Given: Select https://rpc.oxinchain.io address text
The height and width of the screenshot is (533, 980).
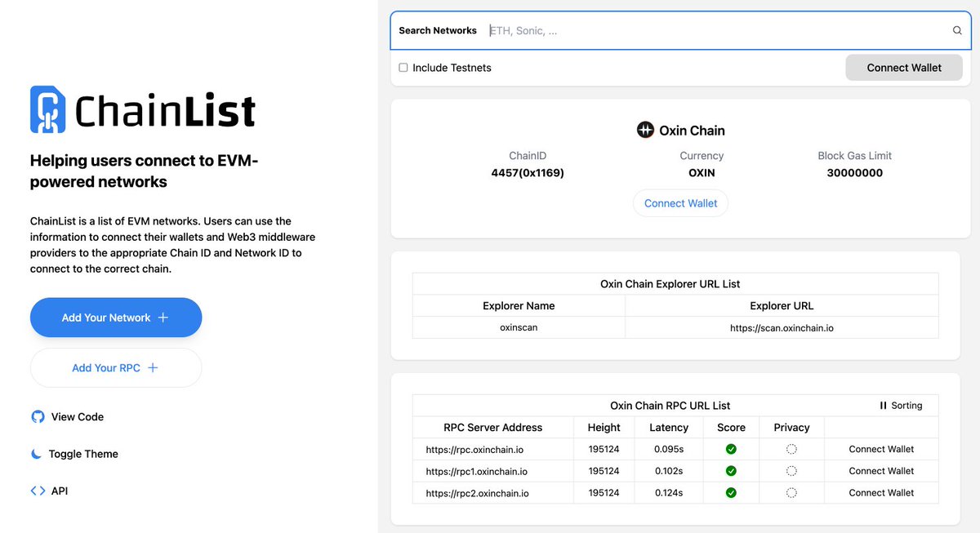Looking at the screenshot, I should point(474,450).
